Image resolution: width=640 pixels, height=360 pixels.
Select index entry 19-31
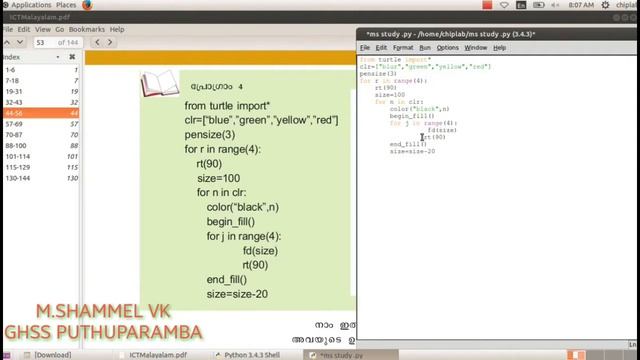coord(41,91)
